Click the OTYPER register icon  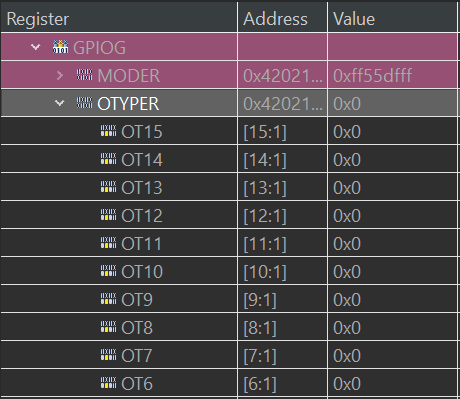[84, 103]
